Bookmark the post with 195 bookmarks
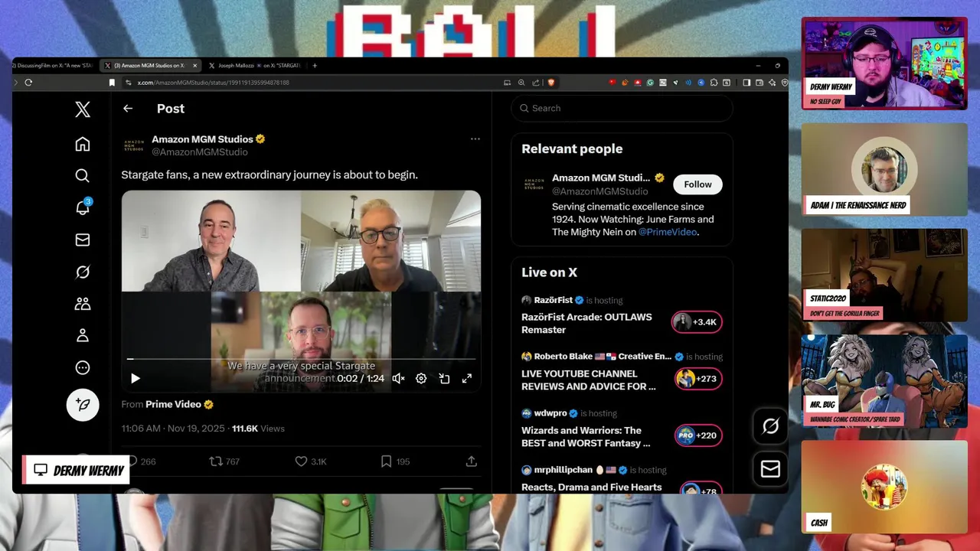The image size is (980, 551). pyautogui.click(x=395, y=461)
